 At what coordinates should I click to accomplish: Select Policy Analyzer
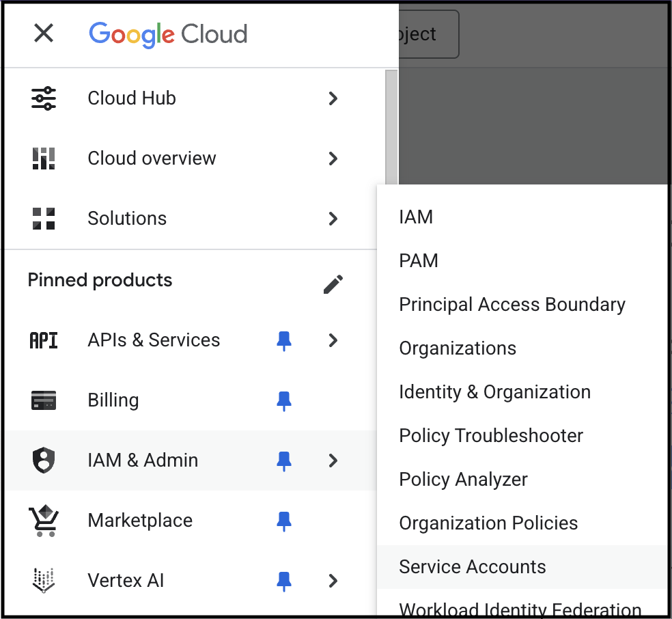522,479
